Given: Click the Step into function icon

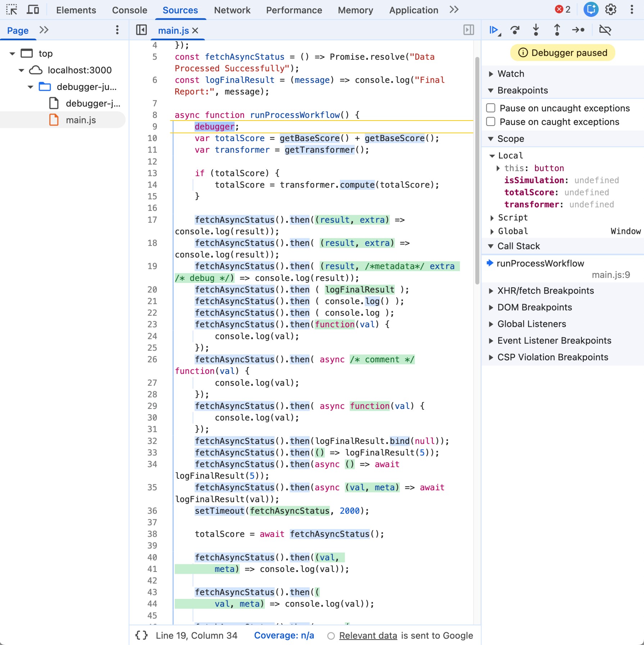Looking at the screenshot, I should pos(536,30).
